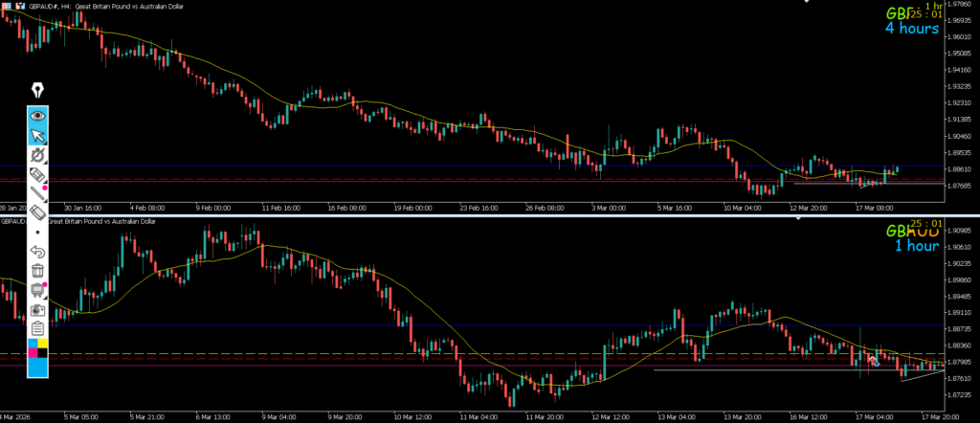
Task: Click the undo arrow icon
Action: point(38,252)
